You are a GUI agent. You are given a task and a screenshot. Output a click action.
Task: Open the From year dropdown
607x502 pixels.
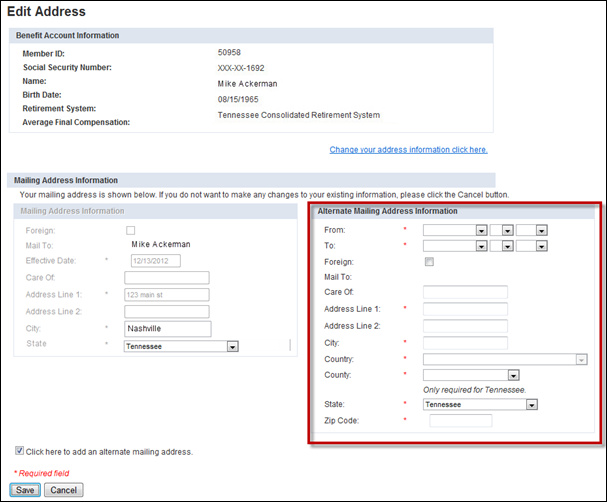click(532, 230)
